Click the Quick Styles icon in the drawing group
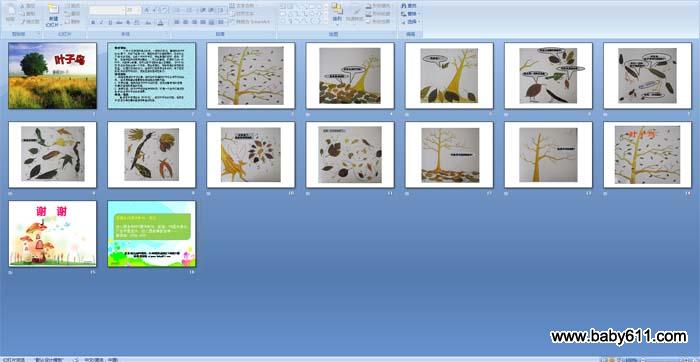The height and width of the screenshot is (362, 700). [355, 13]
